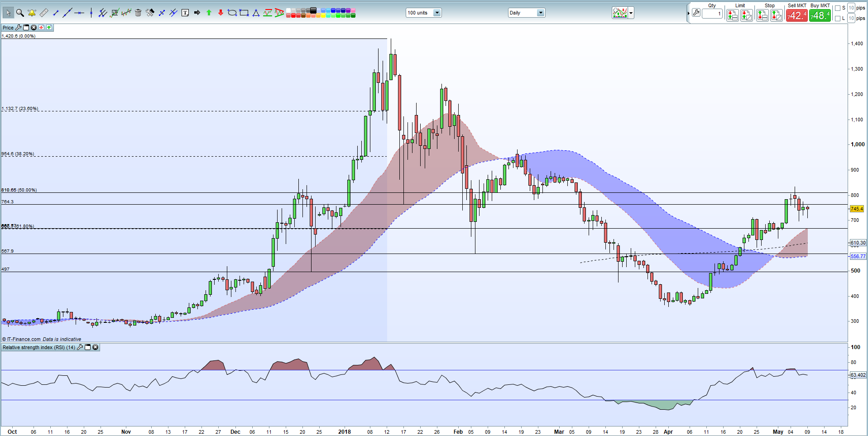Click the S pips value field

pos(851,8)
